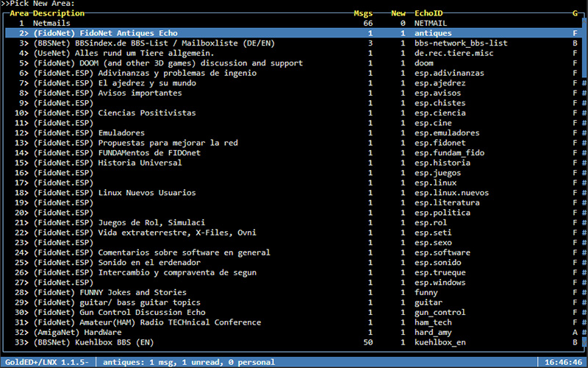Open FUNDAMentos de FIDOnet area

tap(293, 153)
